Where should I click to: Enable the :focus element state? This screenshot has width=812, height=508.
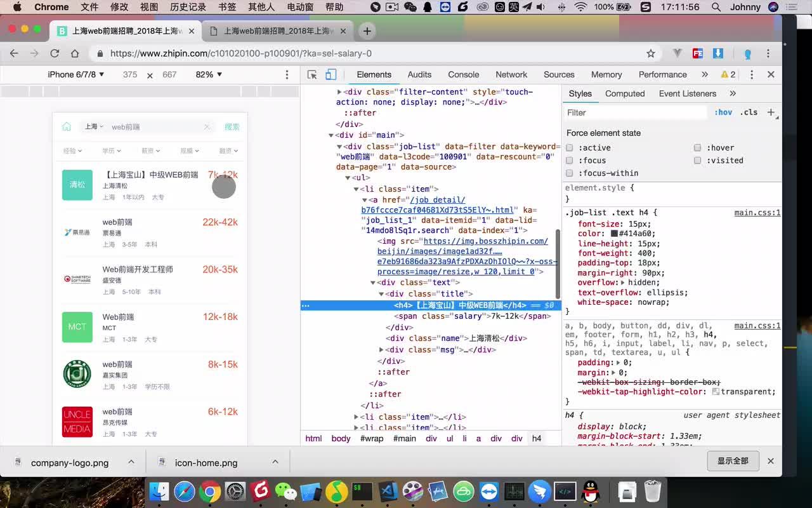click(570, 160)
